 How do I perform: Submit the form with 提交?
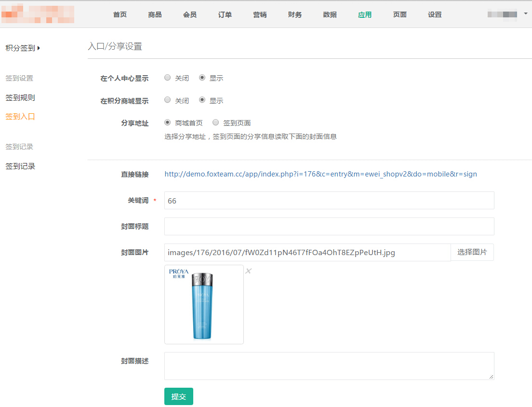tap(178, 396)
